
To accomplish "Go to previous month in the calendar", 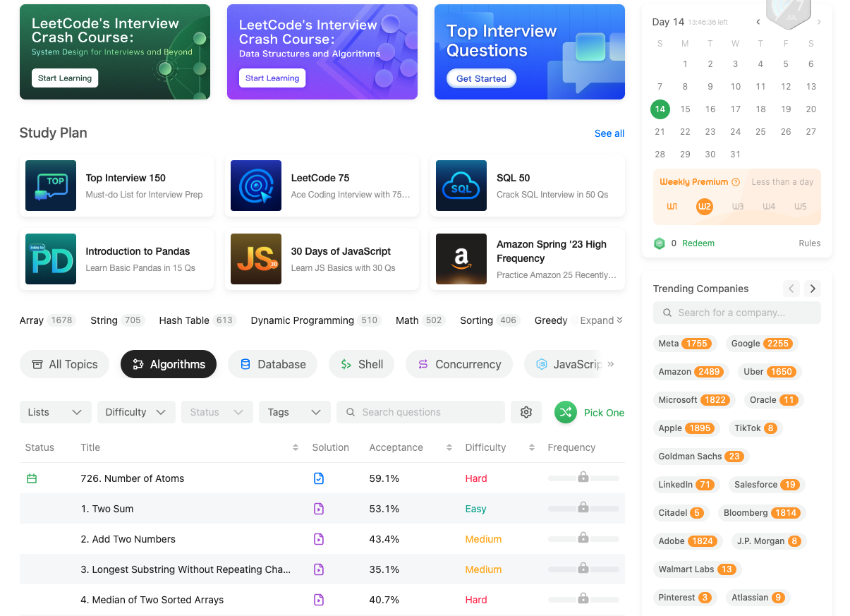I will coord(758,22).
